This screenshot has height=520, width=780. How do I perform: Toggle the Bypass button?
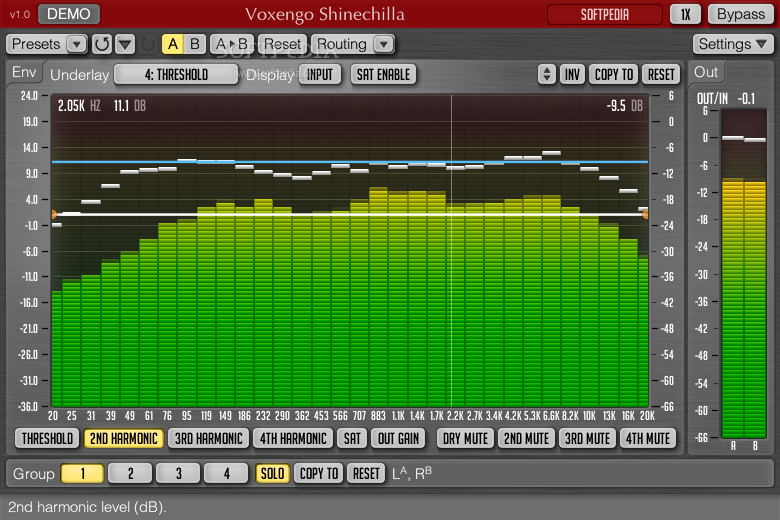tap(741, 14)
